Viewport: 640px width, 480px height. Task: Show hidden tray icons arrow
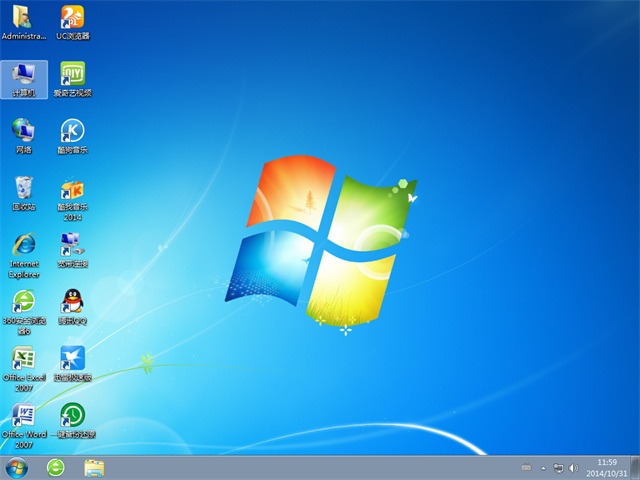(543, 468)
